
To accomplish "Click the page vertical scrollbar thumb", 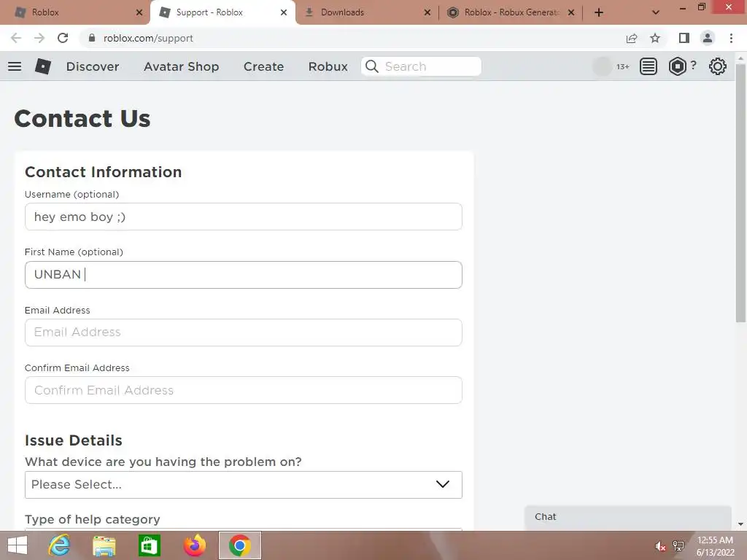I will [x=740, y=192].
